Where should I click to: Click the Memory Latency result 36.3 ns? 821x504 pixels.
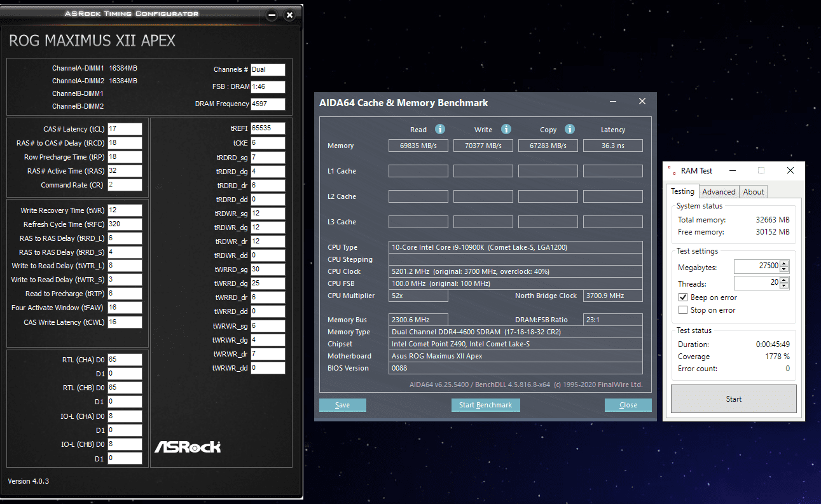pos(613,146)
